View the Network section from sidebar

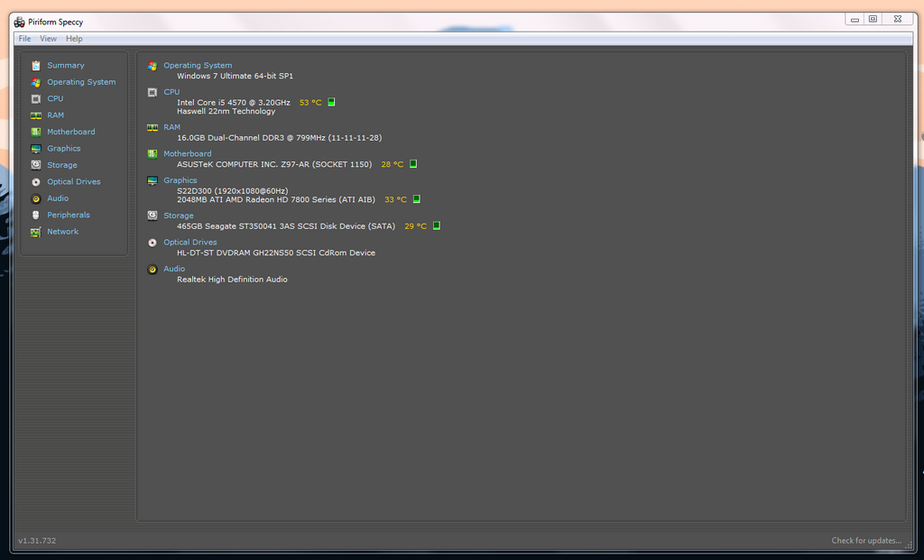tap(62, 232)
